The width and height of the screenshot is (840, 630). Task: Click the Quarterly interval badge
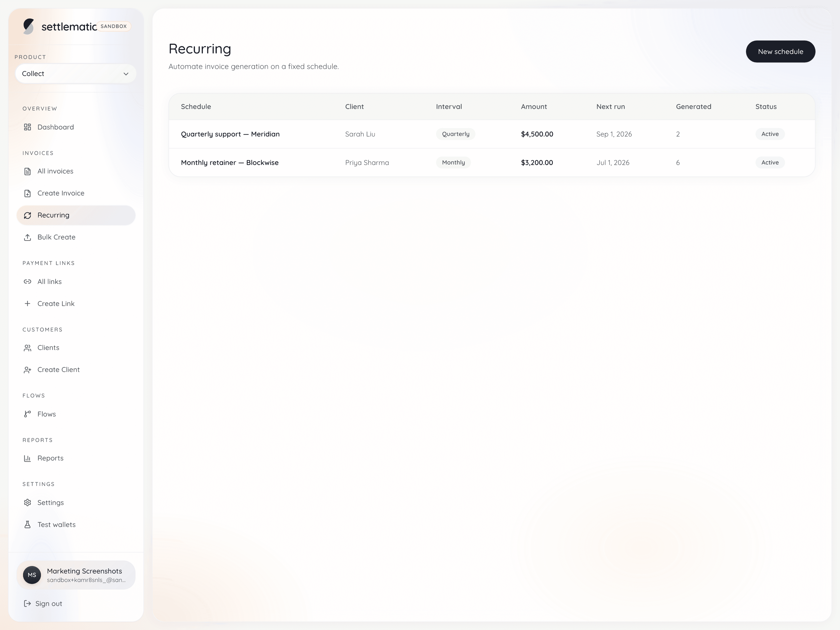[x=456, y=134]
